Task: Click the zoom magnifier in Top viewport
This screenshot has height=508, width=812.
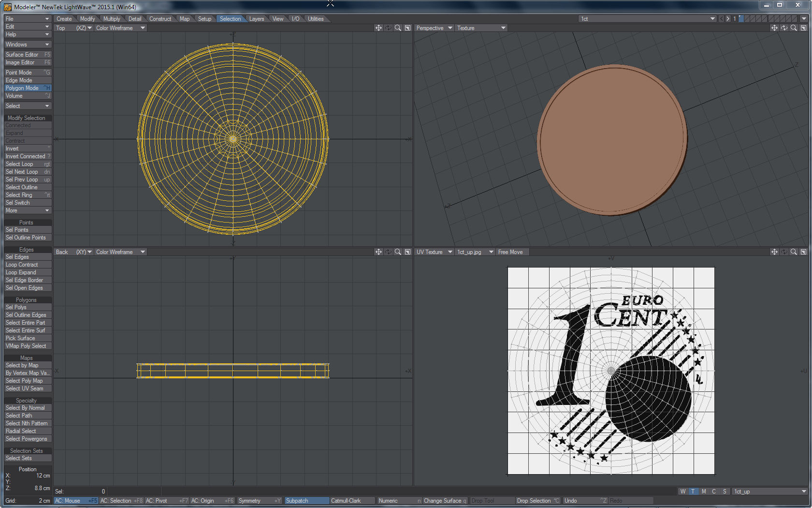Action: (x=398, y=28)
